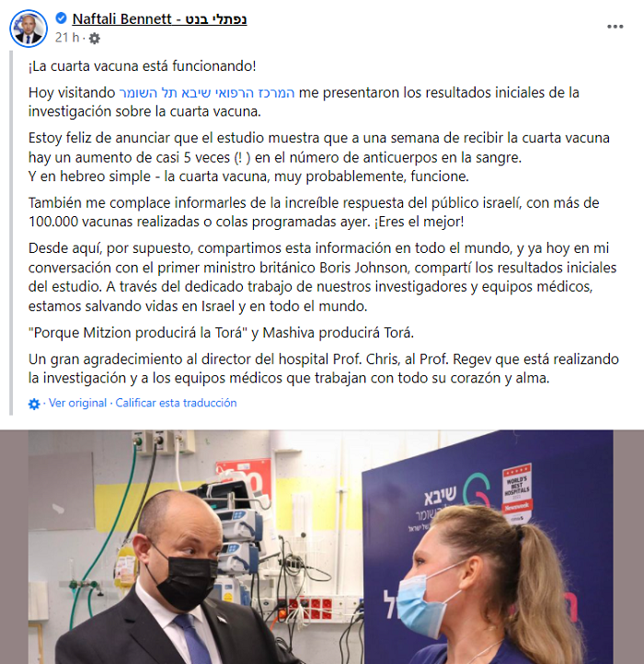The height and width of the screenshot is (664, 644).
Task: Open the Hebrew Sheba medical center link
Action: click(x=207, y=92)
